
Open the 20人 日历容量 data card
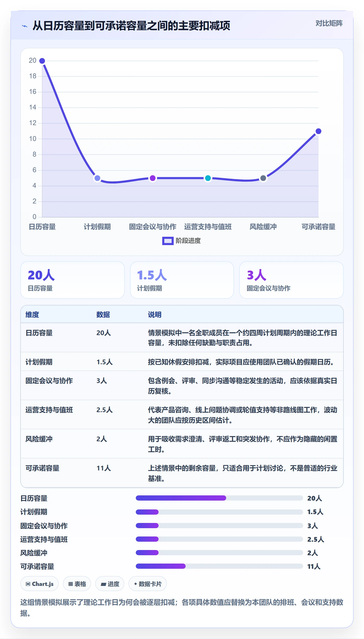(x=73, y=280)
